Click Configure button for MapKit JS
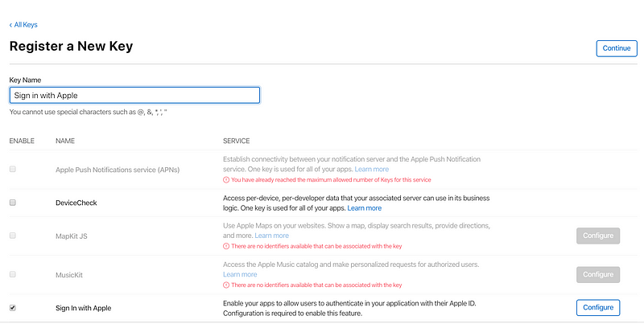 pos(598,236)
